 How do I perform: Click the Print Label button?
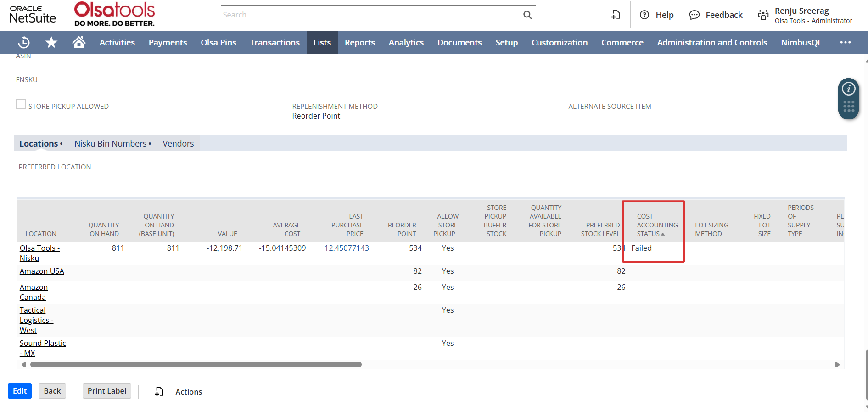[x=107, y=391]
